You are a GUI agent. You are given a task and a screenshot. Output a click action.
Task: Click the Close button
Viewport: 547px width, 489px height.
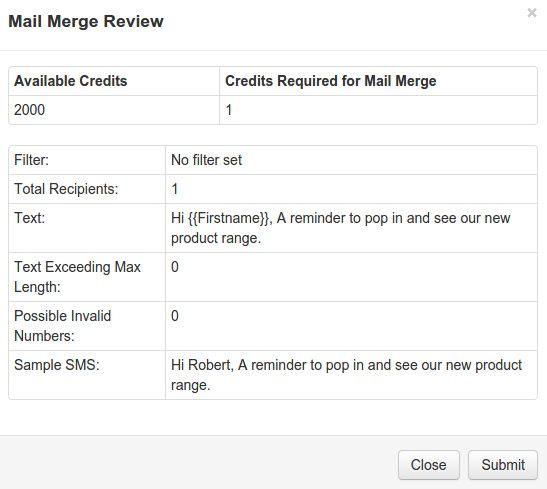click(x=429, y=465)
